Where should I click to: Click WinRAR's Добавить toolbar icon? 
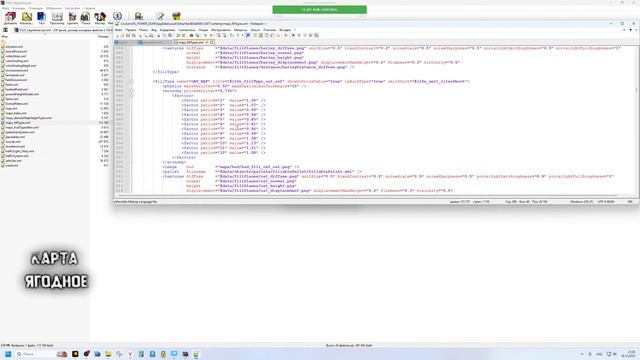click(x=10, y=17)
